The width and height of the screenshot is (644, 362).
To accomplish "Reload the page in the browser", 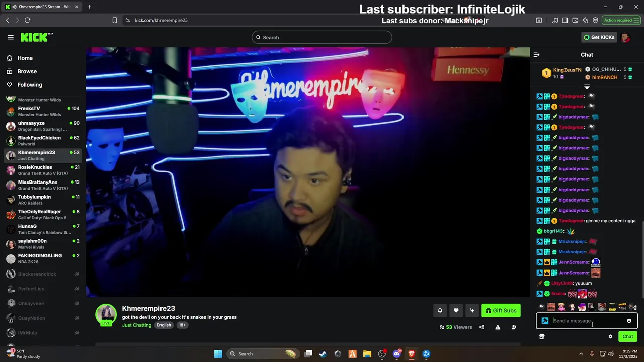I will [x=27, y=20].
